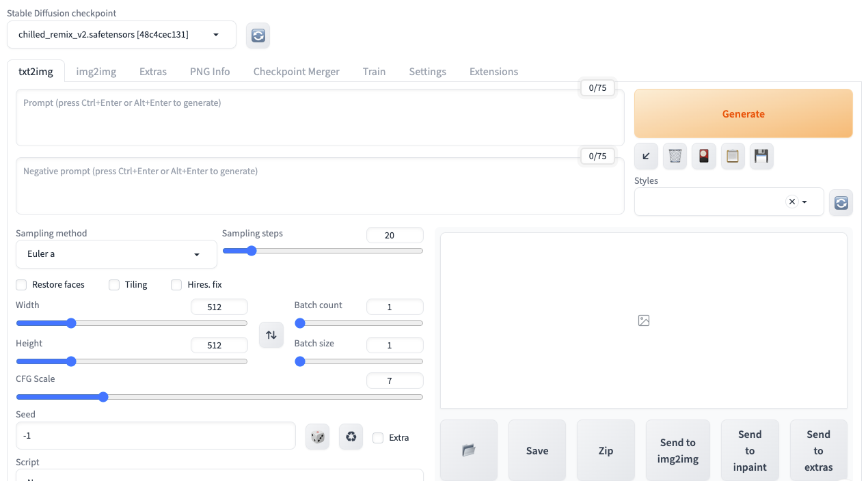Save current prompt as style with floppy icon
This screenshot has height=481, width=868.
coord(761,156)
